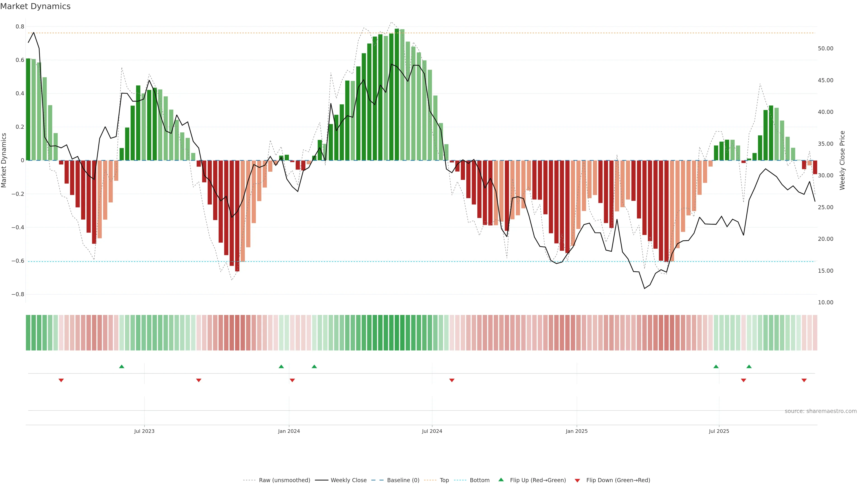This screenshot has height=488, width=868.
Task: Click the Jan 2024 x-axis label
Action: pos(289,431)
